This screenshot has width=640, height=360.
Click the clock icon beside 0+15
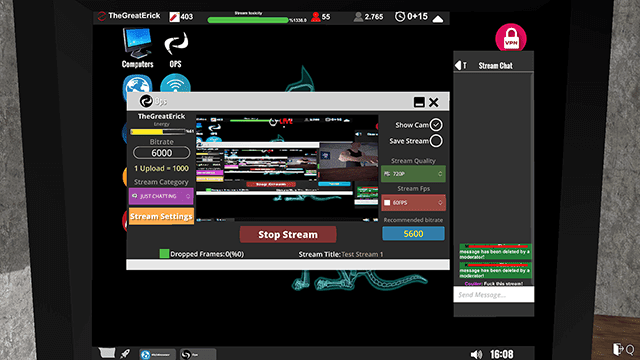coord(400,16)
